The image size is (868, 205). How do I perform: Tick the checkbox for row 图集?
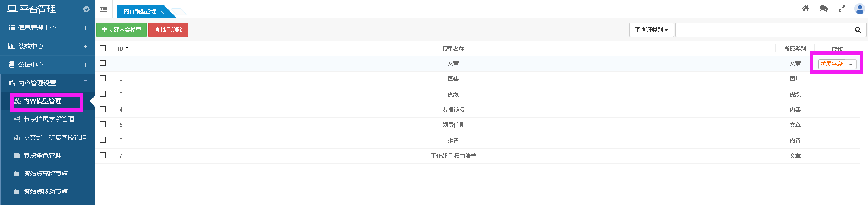103,79
